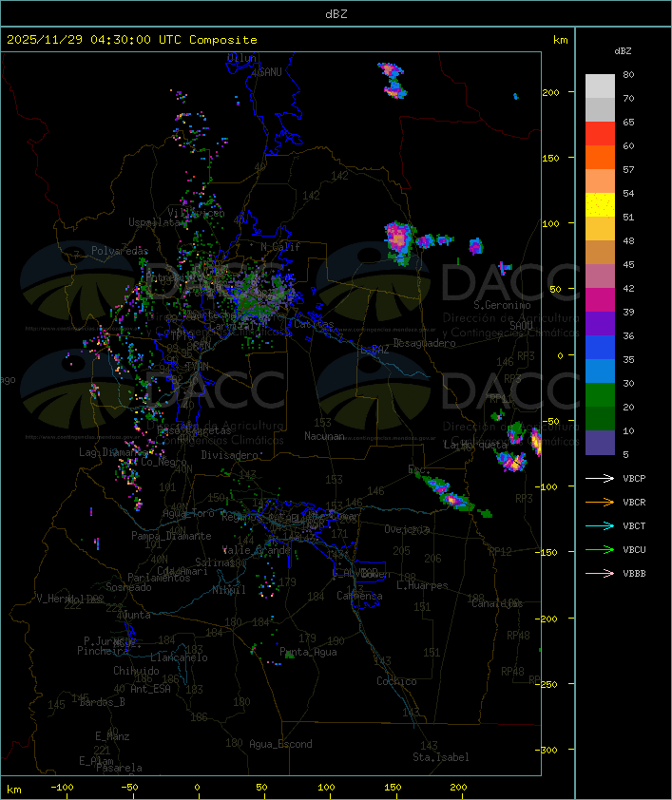This screenshot has width=672, height=800.
Task: Click the km label at bottom-left corner
Action: point(13,790)
